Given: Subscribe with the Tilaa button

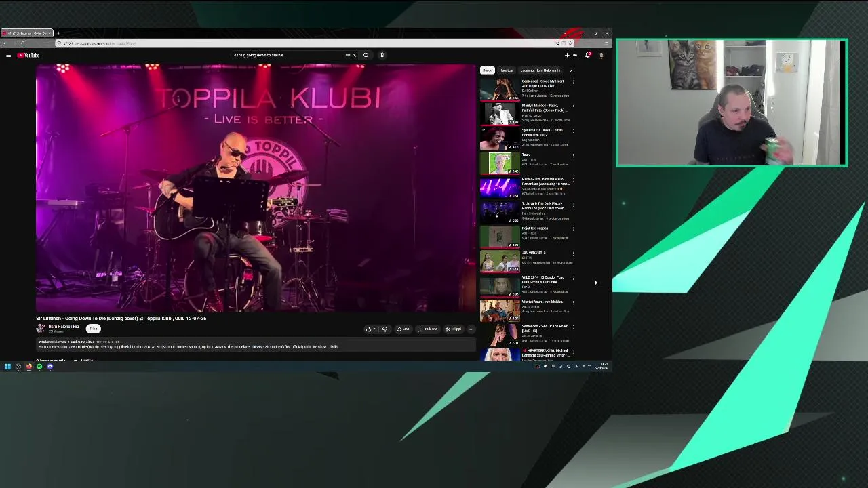Looking at the screenshot, I should pyautogui.click(x=94, y=329).
